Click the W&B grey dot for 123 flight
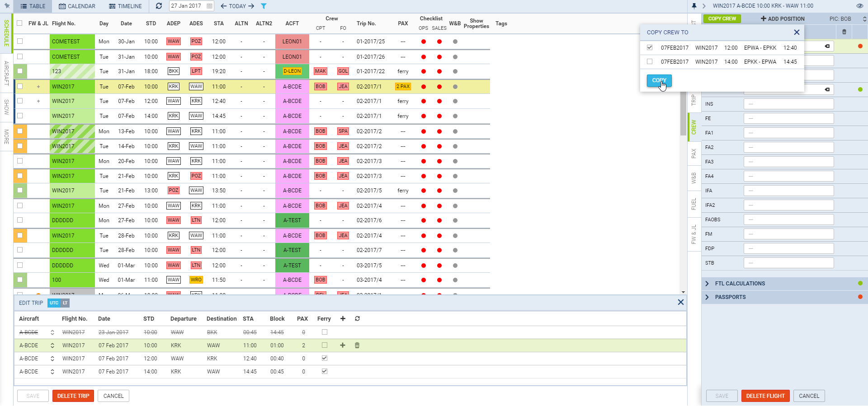Image resolution: width=868 pixels, height=406 pixels. 455,71
